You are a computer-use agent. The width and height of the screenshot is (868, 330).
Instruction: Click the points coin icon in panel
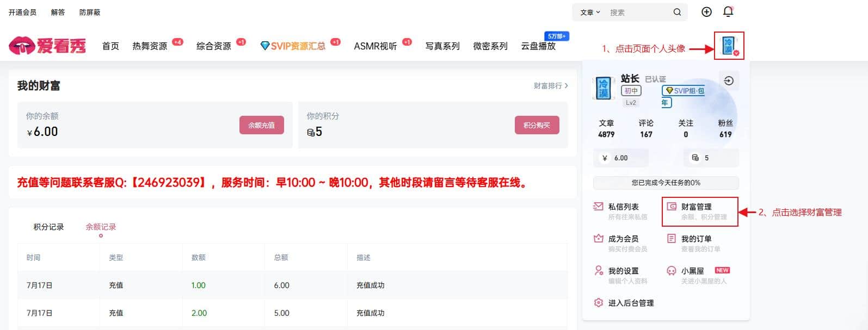tap(695, 158)
